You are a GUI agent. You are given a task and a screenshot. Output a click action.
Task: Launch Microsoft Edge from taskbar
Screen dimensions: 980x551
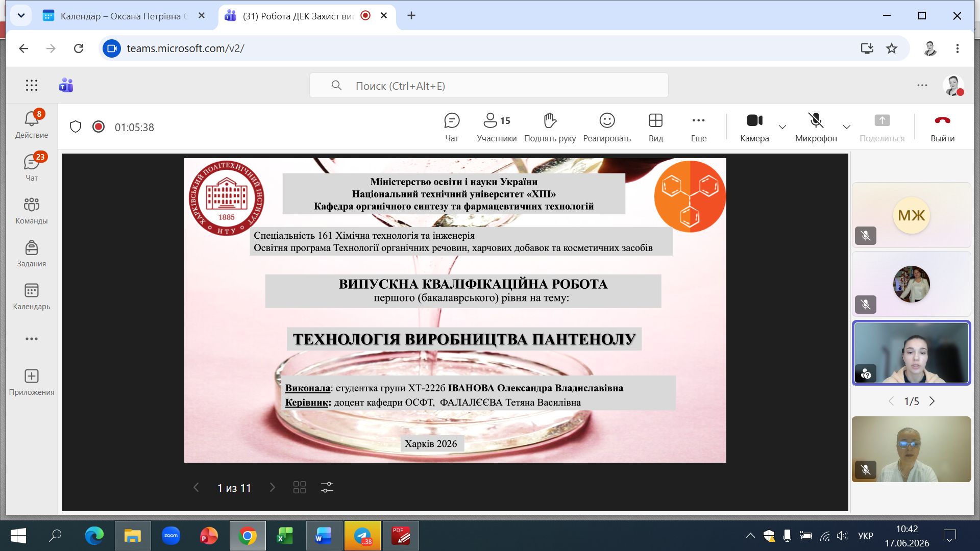click(x=94, y=536)
